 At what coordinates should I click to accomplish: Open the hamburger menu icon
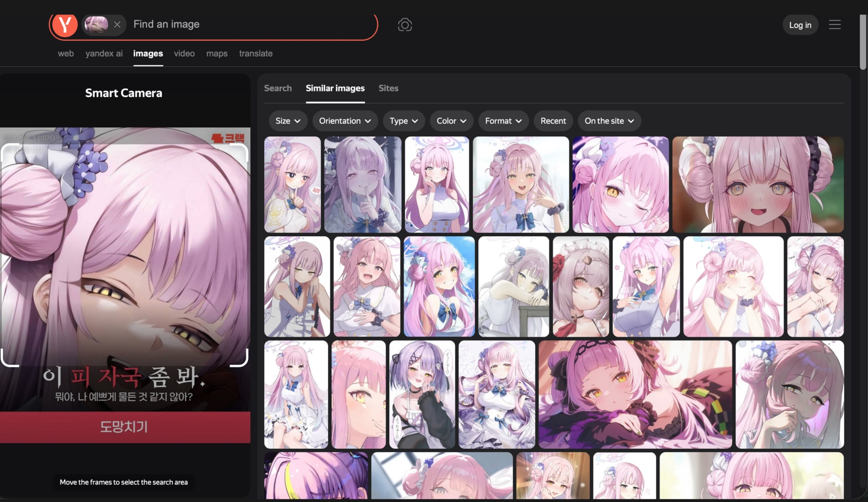coord(835,25)
